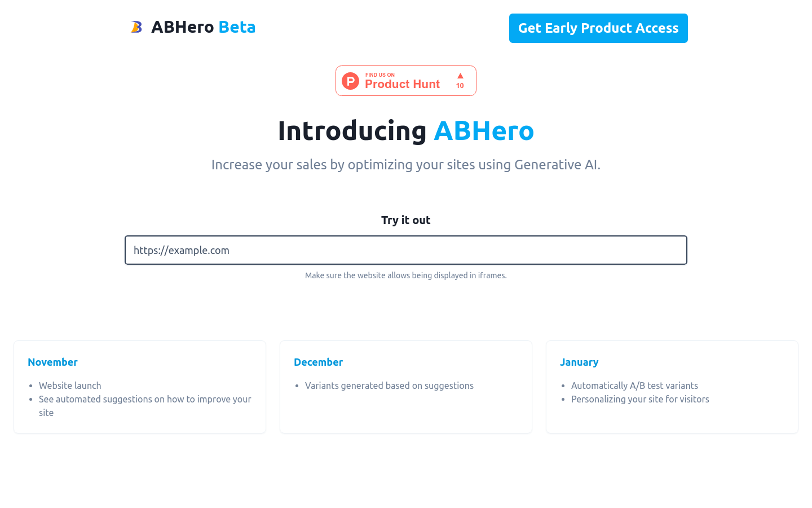
Task: Click the January heading
Action: (579, 362)
